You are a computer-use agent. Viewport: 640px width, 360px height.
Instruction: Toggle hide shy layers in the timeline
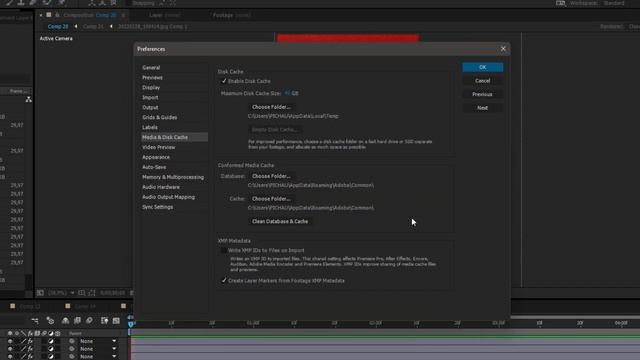pos(65,321)
